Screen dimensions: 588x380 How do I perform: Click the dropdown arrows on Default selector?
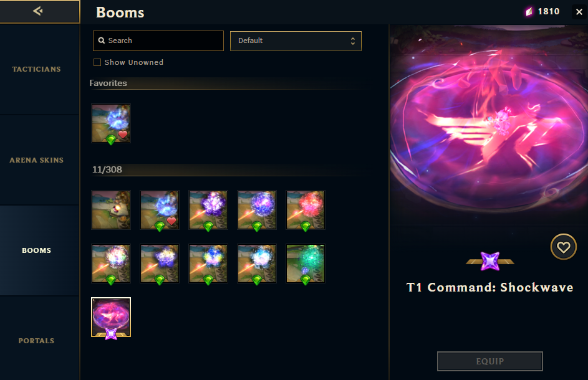(352, 41)
